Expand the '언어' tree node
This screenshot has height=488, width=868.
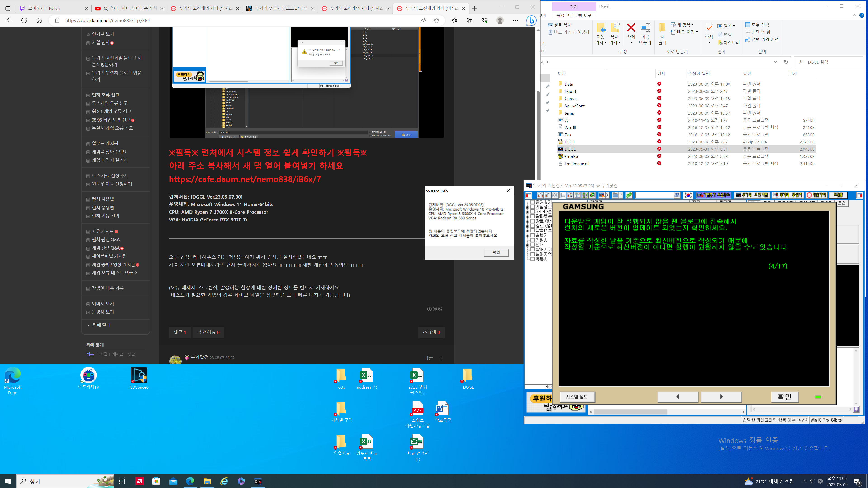(x=528, y=245)
